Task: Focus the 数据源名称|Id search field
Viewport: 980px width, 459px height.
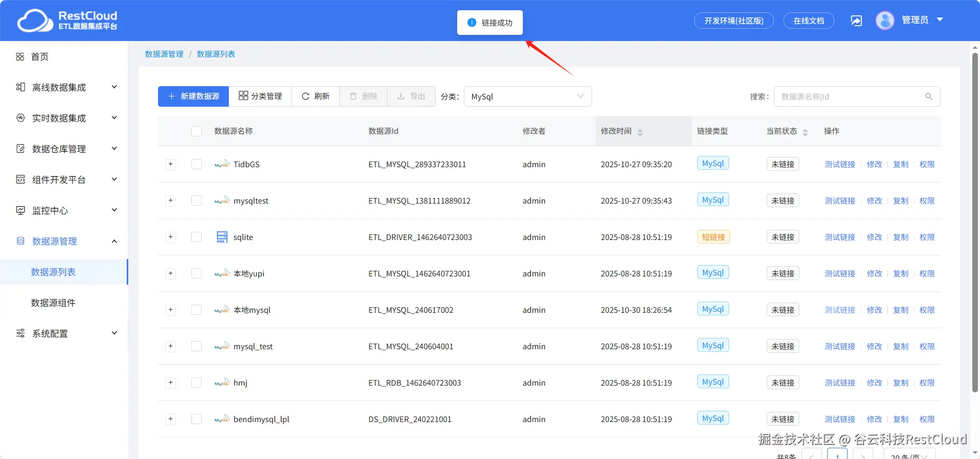Action: click(857, 96)
